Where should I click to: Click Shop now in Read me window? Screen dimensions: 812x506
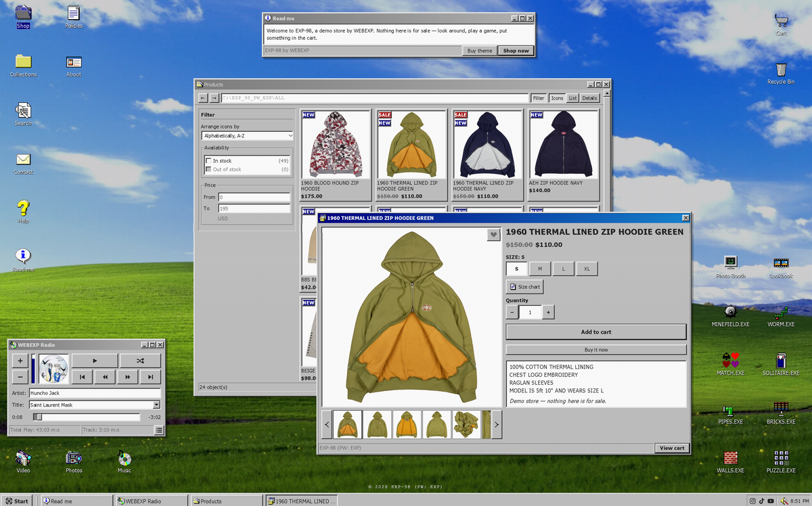coord(516,51)
